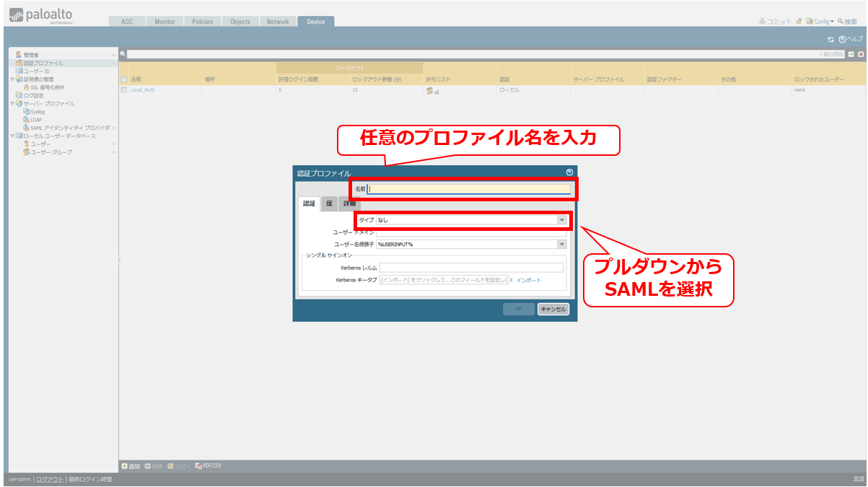The width and height of the screenshot is (868, 487).
Task: Check the Local_Auth row checkbox
Action: click(124, 90)
